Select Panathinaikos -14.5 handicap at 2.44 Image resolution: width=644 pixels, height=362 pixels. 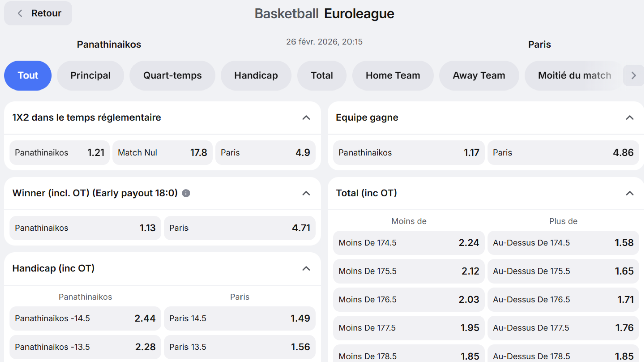coord(85,318)
